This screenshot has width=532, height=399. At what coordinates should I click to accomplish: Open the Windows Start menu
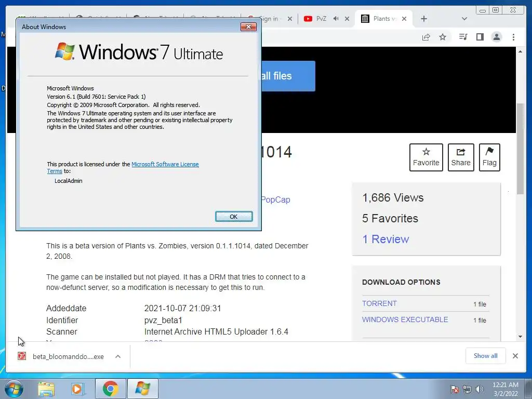14,389
